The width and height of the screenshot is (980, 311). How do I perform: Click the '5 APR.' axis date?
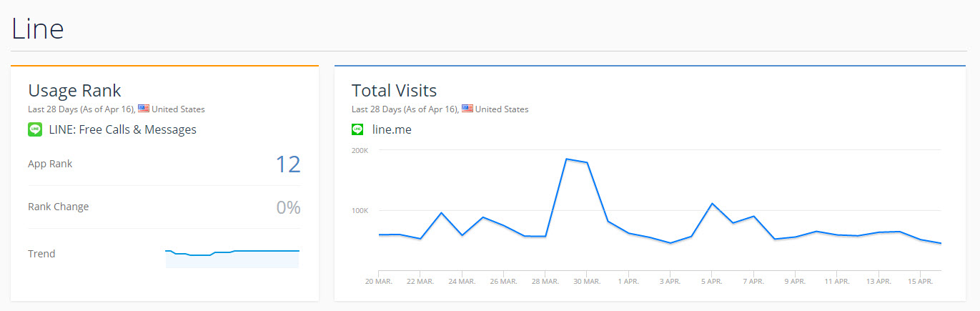[712, 282]
